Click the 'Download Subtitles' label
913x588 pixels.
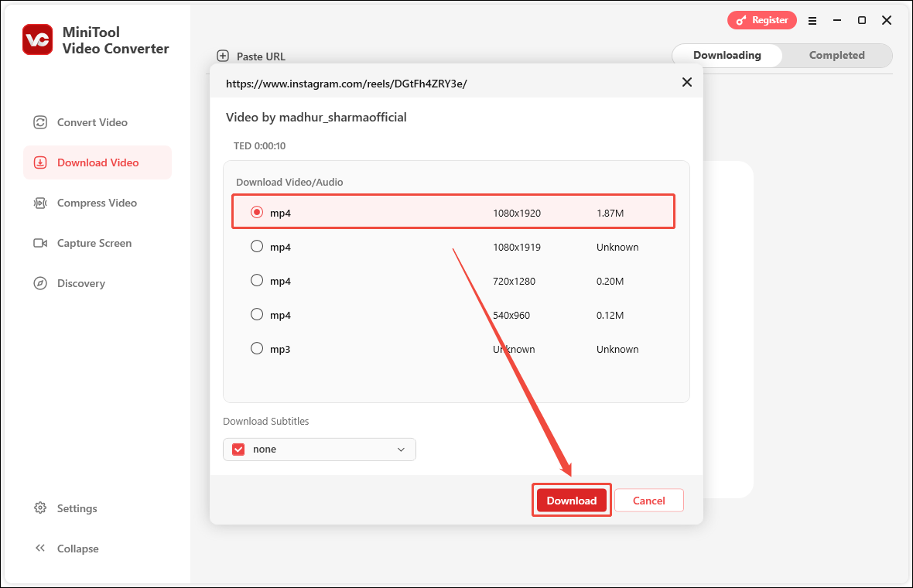pyautogui.click(x=266, y=422)
